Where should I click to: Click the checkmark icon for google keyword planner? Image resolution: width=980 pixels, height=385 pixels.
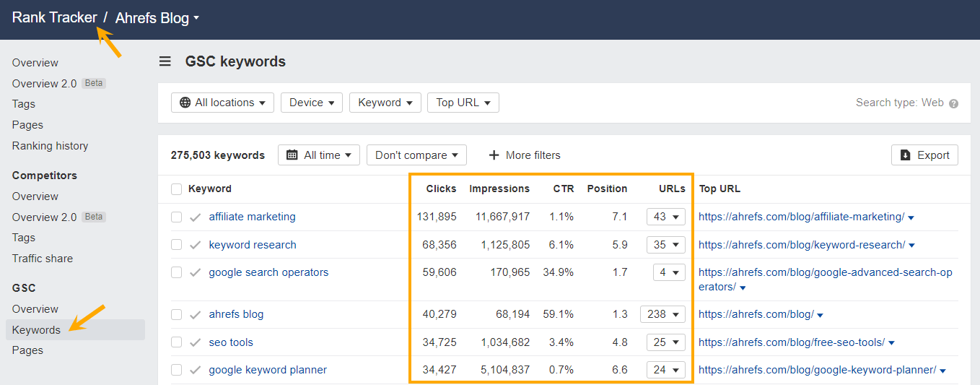[x=195, y=370]
